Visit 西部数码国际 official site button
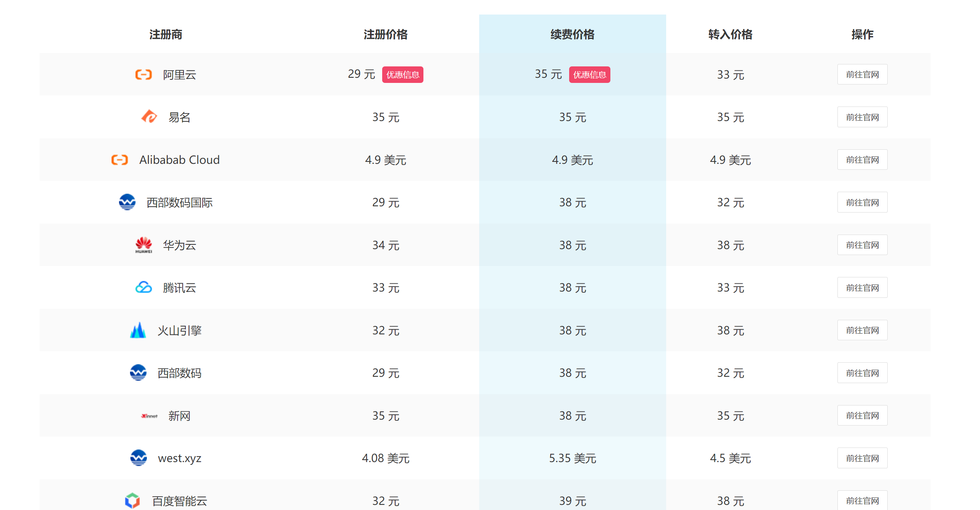This screenshot has width=980, height=510. [x=862, y=202]
